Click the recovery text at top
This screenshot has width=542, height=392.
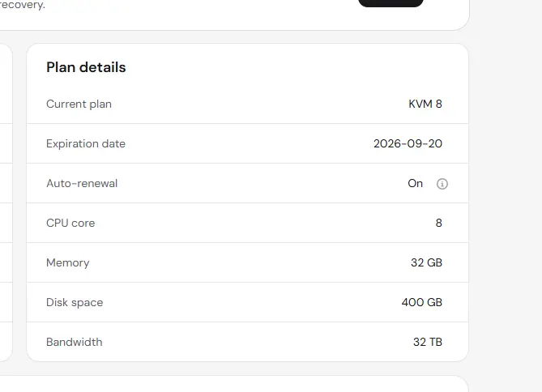point(23,5)
